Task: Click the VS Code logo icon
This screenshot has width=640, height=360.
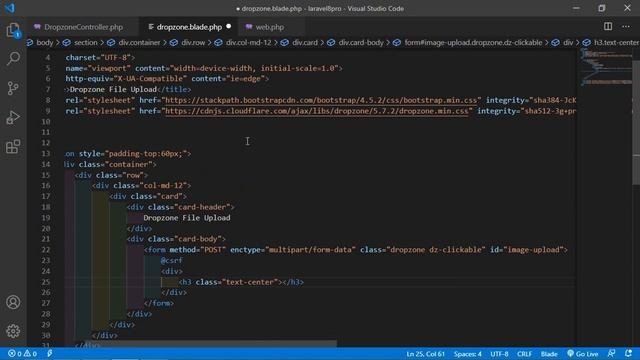Action: (9, 8)
